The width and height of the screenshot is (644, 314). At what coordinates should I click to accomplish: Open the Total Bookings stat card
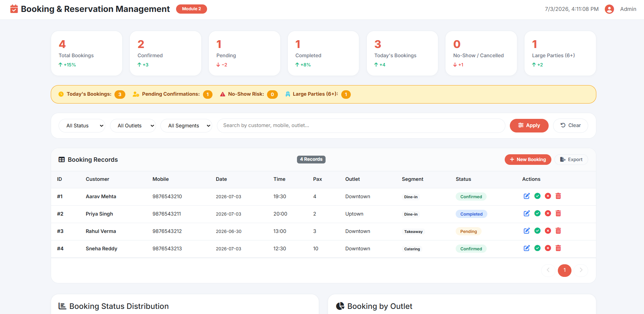tap(87, 53)
